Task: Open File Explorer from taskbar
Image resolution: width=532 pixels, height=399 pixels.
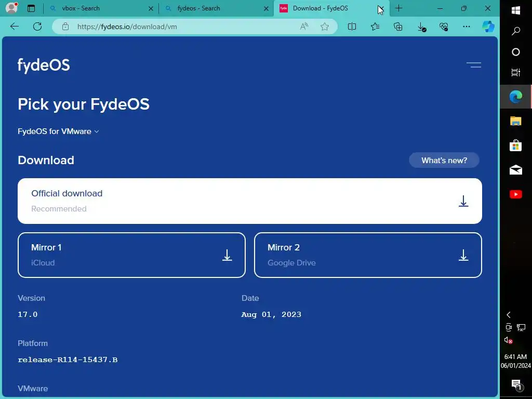Action: point(516,121)
